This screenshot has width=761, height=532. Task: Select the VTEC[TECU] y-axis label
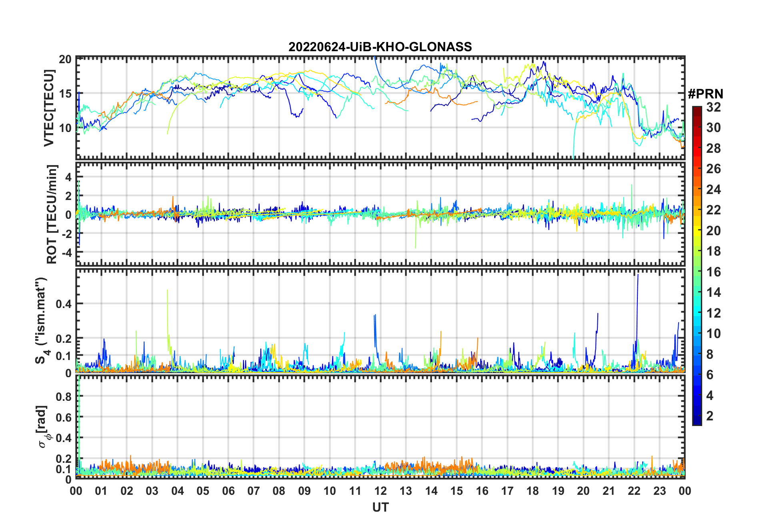coord(49,108)
